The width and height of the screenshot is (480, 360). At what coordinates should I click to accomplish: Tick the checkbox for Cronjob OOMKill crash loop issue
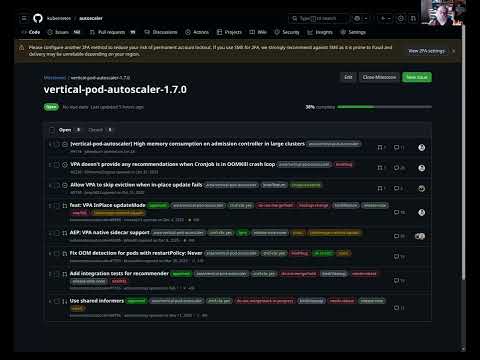point(57,165)
